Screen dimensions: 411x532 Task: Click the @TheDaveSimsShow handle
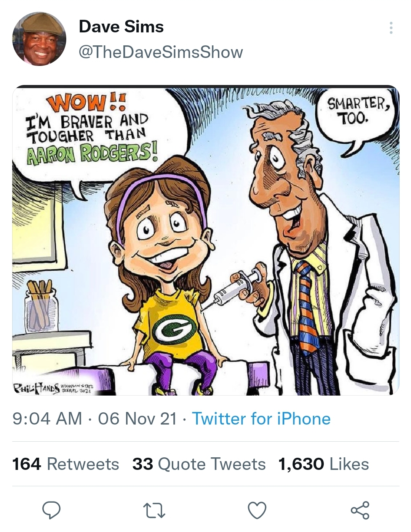tap(160, 52)
